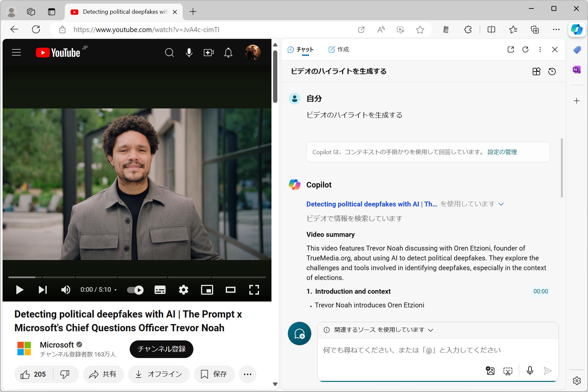The width and height of the screenshot is (588, 392).
Task: Open YouTube search magnifier
Action: [169, 52]
